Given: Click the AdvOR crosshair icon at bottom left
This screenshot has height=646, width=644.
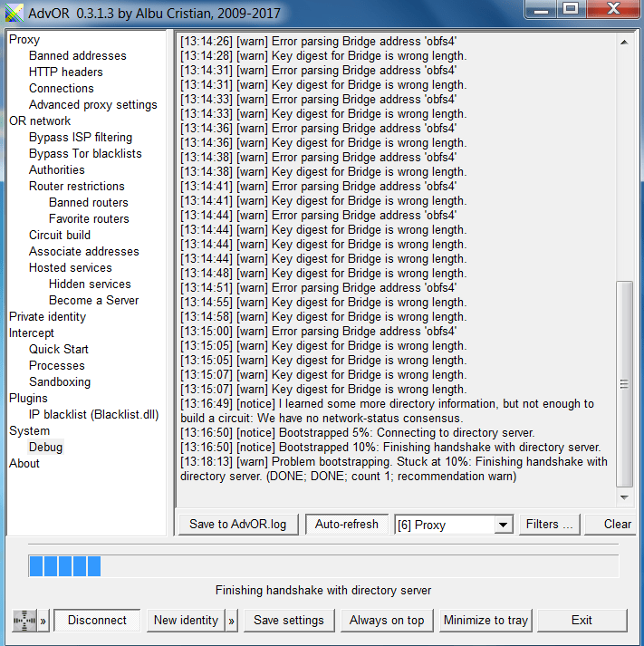Looking at the screenshot, I should pos(24,620).
